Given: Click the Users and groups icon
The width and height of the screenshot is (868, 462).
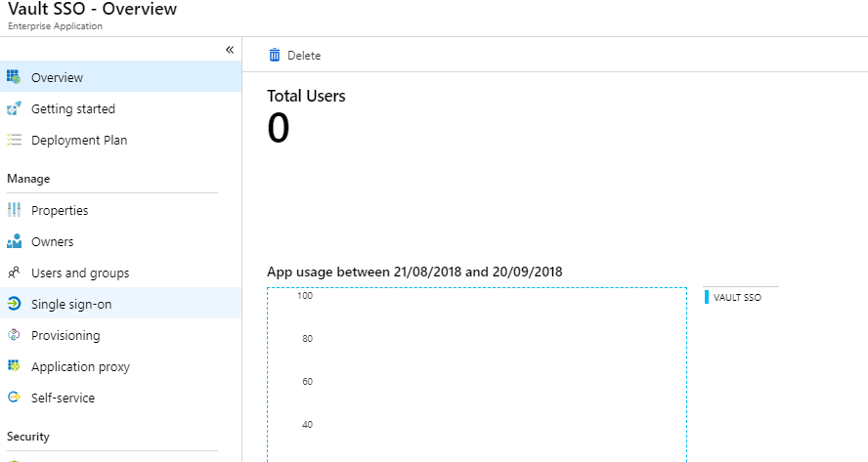Looking at the screenshot, I should (14, 273).
